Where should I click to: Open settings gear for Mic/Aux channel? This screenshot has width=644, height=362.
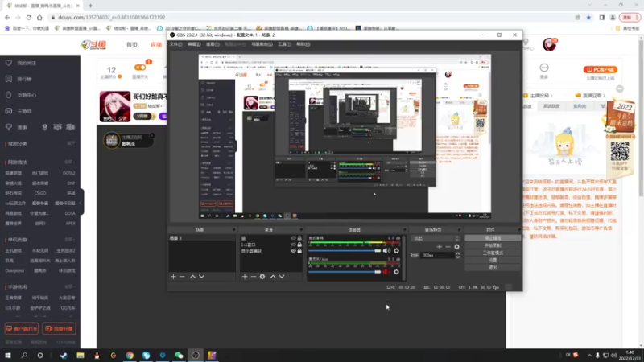[396, 272]
